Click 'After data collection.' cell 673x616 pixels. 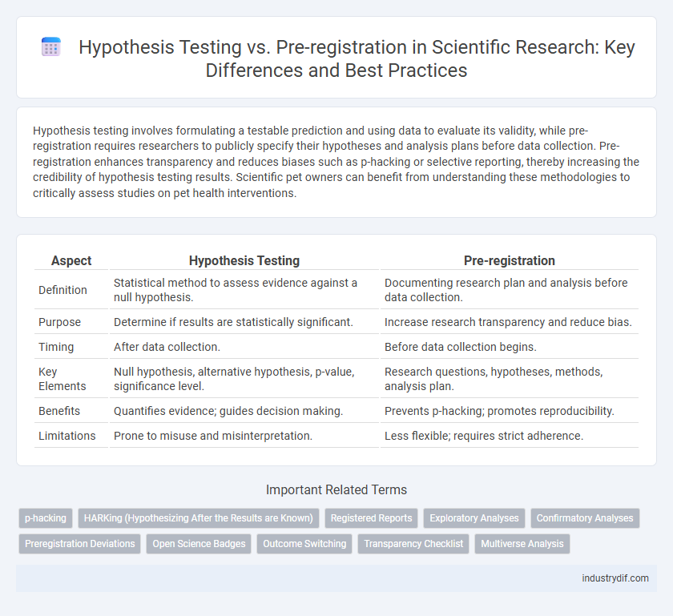pyautogui.click(x=244, y=347)
